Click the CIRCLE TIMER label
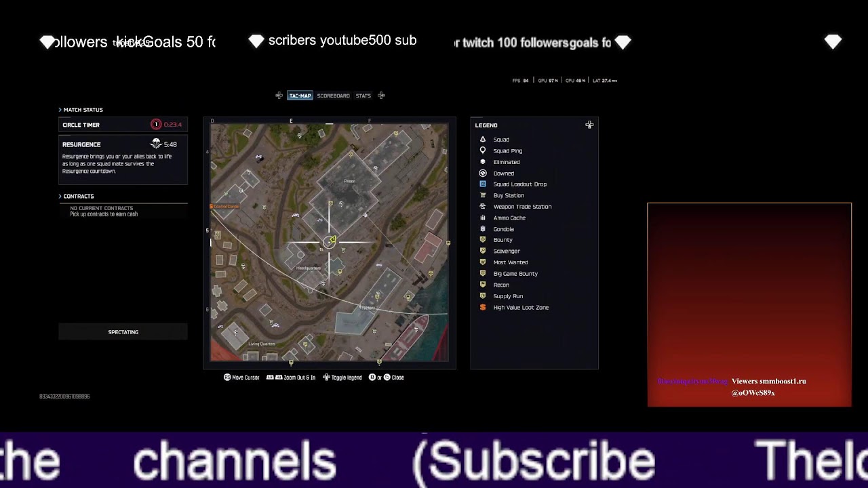868x488 pixels. click(x=81, y=125)
